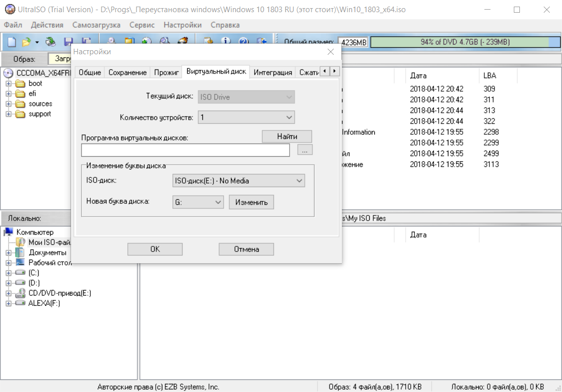Switch to the Общие tab

click(90, 73)
